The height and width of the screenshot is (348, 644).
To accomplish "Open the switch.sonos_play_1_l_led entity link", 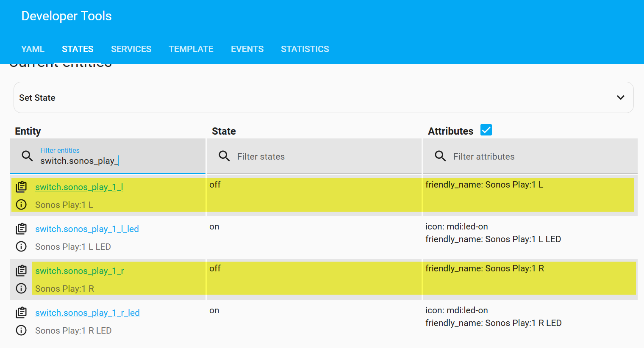I will (87, 229).
